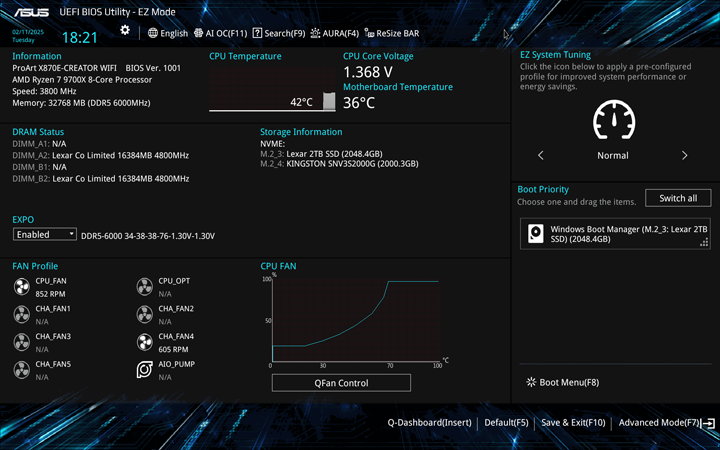The image size is (720, 450).
Task: Click the AIO_PUMP icon
Action: pos(146,371)
